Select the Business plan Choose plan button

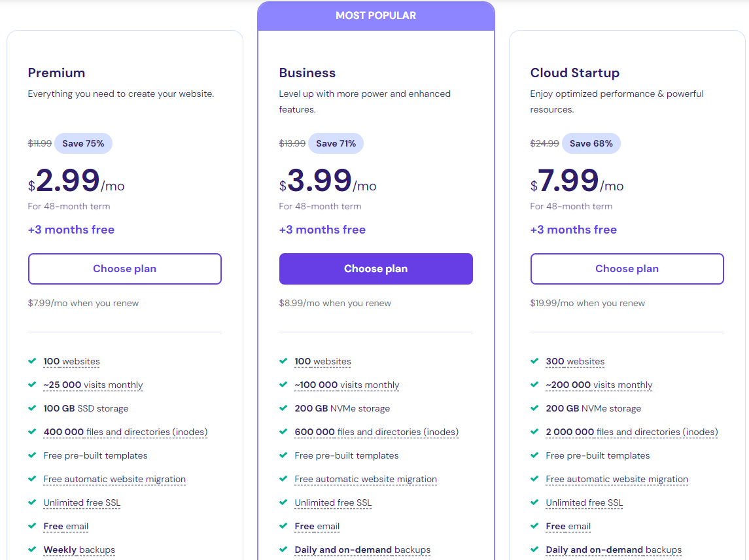(x=375, y=269)
